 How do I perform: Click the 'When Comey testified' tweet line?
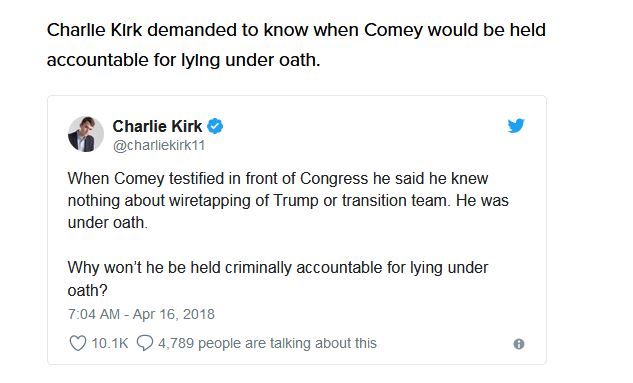coord(278,178)
